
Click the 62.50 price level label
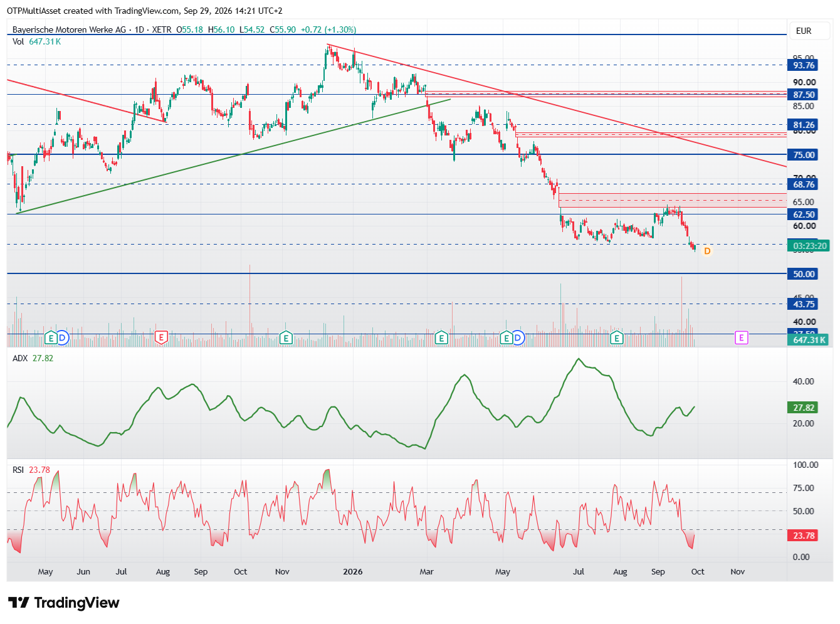804,214
